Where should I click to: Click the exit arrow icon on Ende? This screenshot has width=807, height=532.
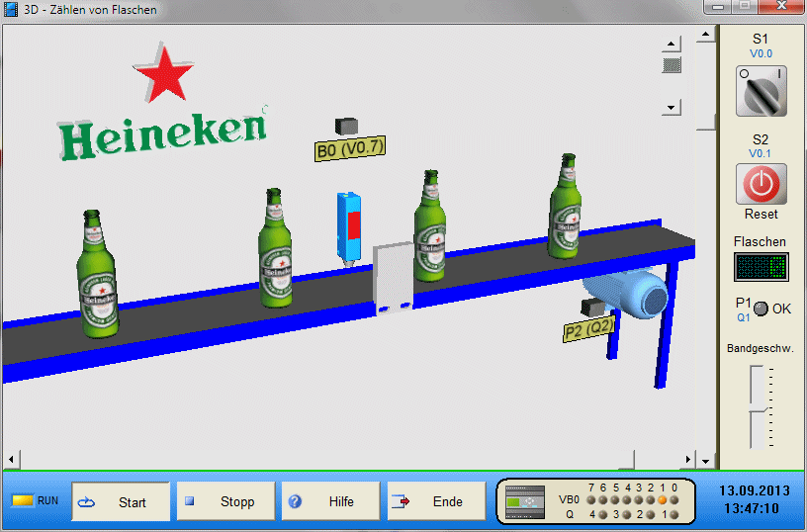tap(401, 501)
